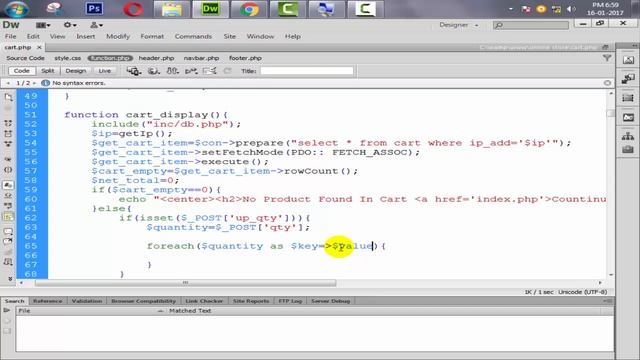Click the Recent Snippets icon

point(8,262)
